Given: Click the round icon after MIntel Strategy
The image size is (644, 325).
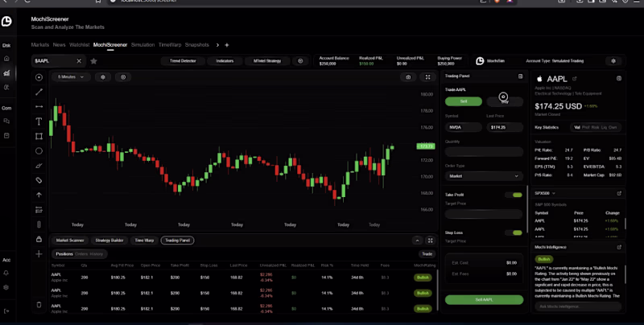Looking at the screenshot, I should pyautogui.click(x=300, y=60).
